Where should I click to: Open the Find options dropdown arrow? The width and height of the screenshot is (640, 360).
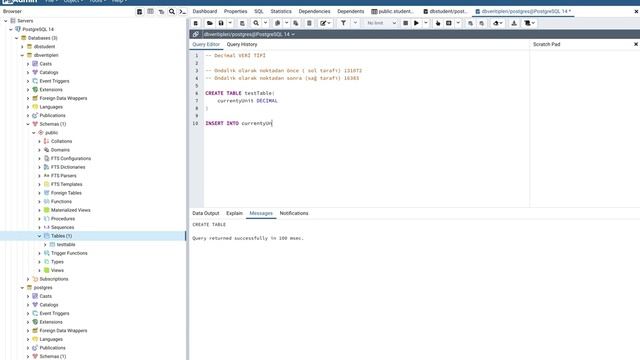265,23
